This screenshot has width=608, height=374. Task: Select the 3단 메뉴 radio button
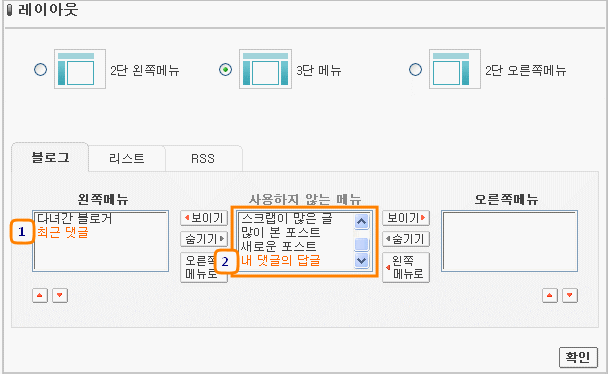[x=225, y=70]
